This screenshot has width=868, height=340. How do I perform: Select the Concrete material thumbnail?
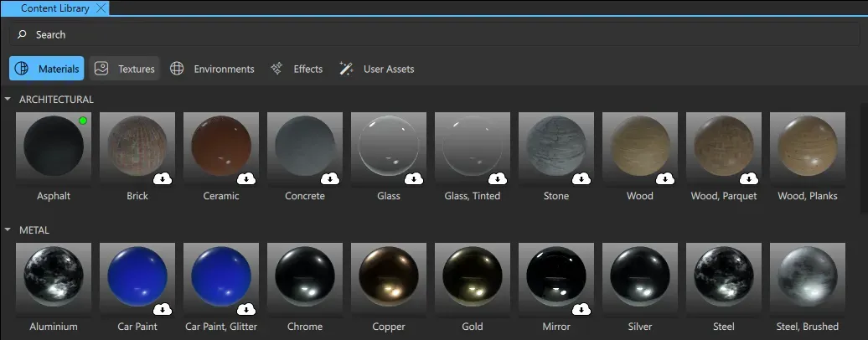pyautogui.click(x=305, y=148)
